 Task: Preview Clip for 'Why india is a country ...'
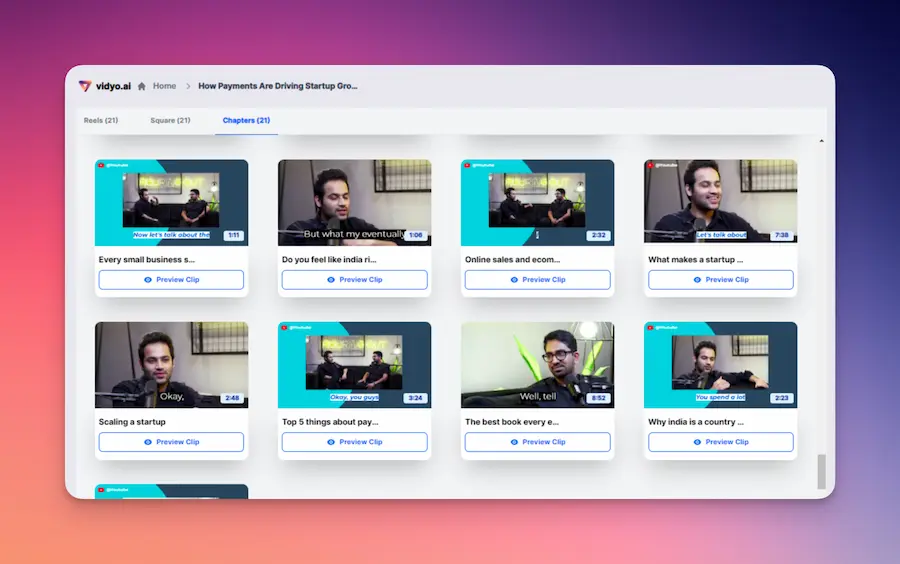pyautogui.click(x=721, y=442)
